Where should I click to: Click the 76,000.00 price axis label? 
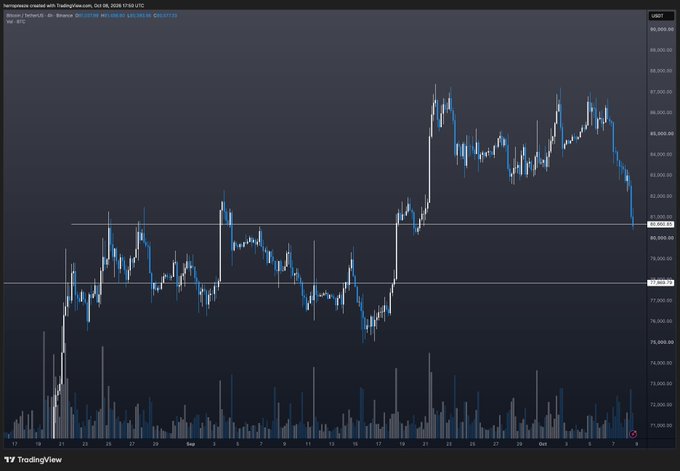661,321
